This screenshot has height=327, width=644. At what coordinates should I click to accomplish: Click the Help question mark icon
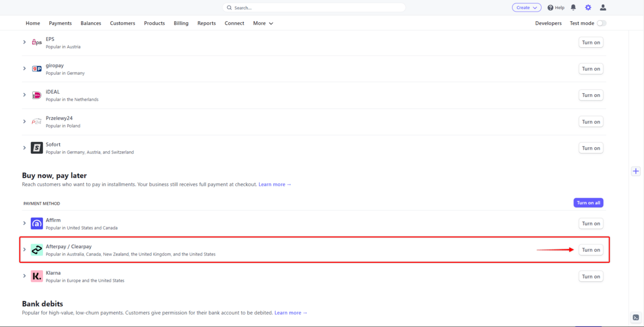[550, 7]
